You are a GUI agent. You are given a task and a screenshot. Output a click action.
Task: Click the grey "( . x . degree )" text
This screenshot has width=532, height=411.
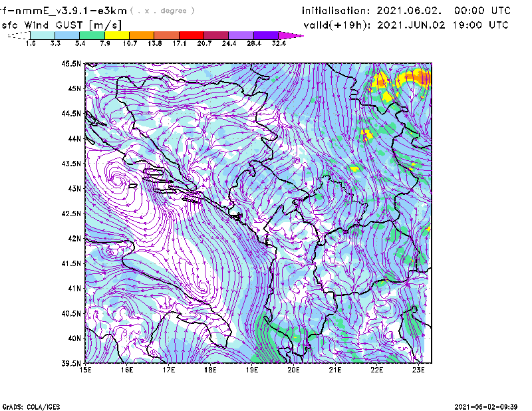pos(162,11)
